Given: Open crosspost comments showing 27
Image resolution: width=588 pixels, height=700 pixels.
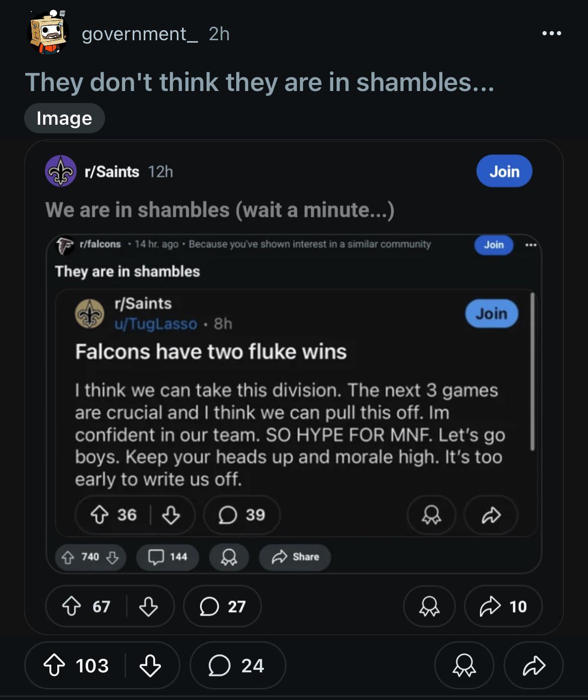Looking at the screenshot, I should (222, 606).
